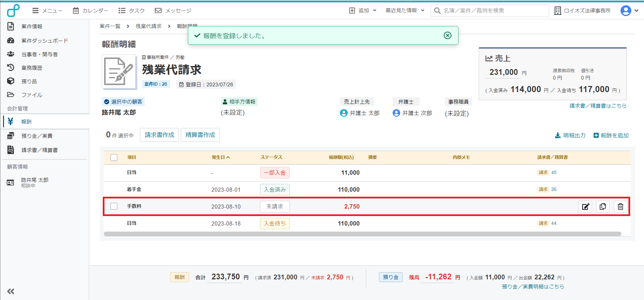Select 報酬 yen icon in sidebar

[11, 122]
